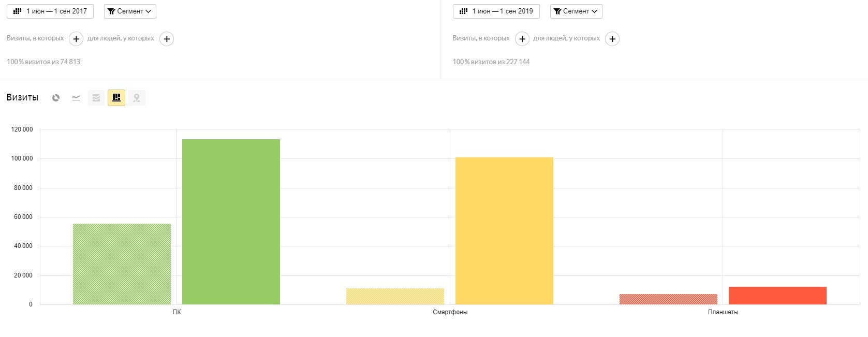Add visit condition for 2019 segment
Viewport: 868px width, 337px height.
[522, 39]
